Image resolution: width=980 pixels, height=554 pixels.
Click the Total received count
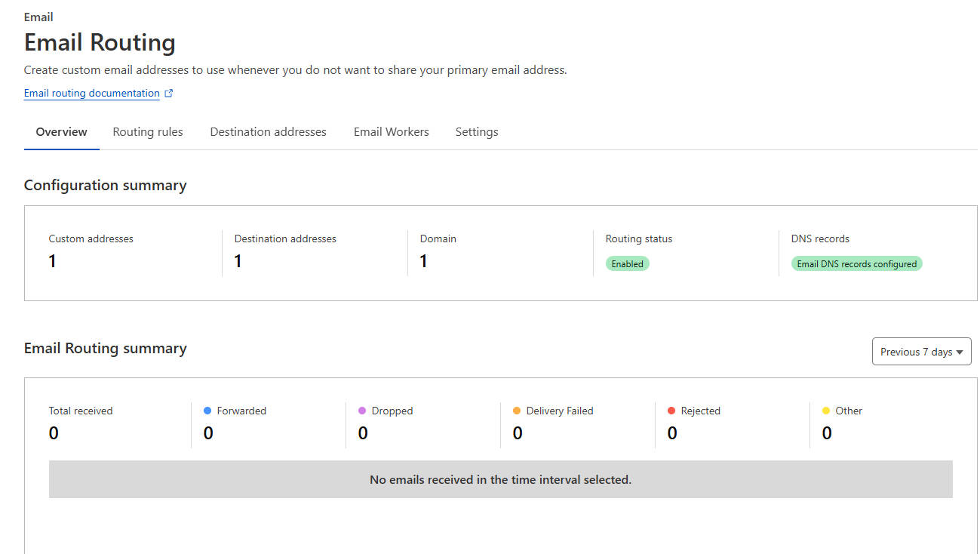(54, 433)
